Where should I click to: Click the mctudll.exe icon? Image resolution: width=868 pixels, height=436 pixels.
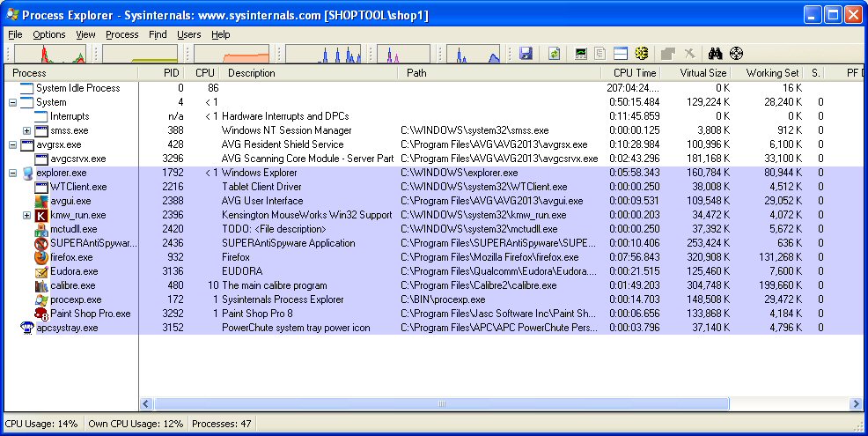41,229
